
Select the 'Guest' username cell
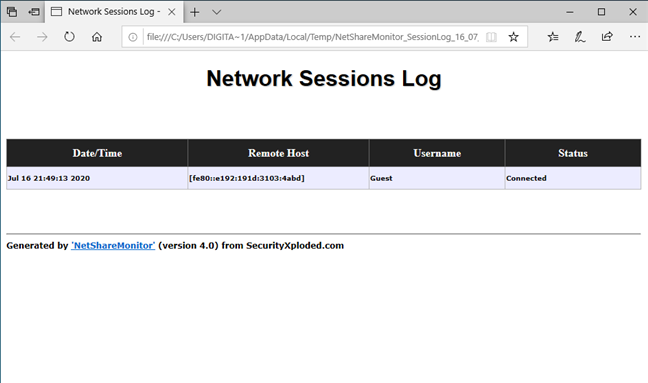437,178
